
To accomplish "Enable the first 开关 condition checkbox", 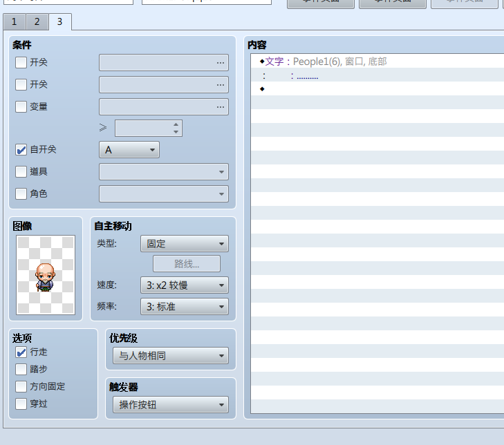I will pos(21,62).
